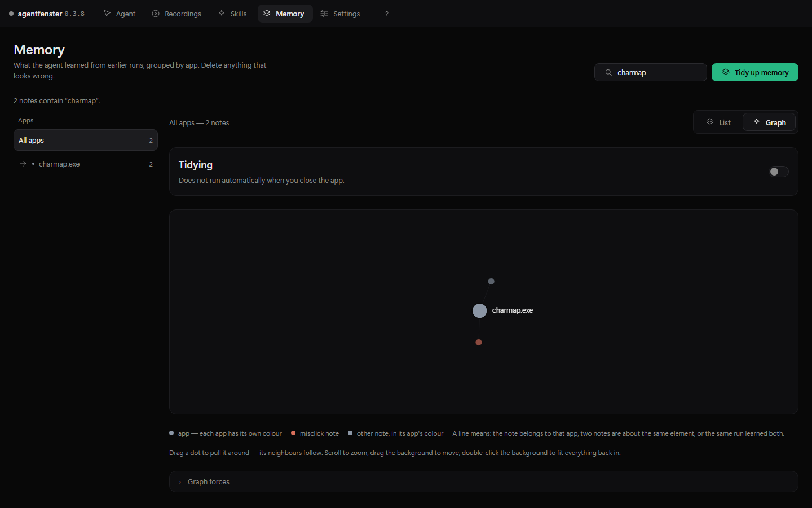Image resolution: width=812 pixels, height=508 pixels.
Task: Click the small grey note node in graph
Action: [491, 281]
